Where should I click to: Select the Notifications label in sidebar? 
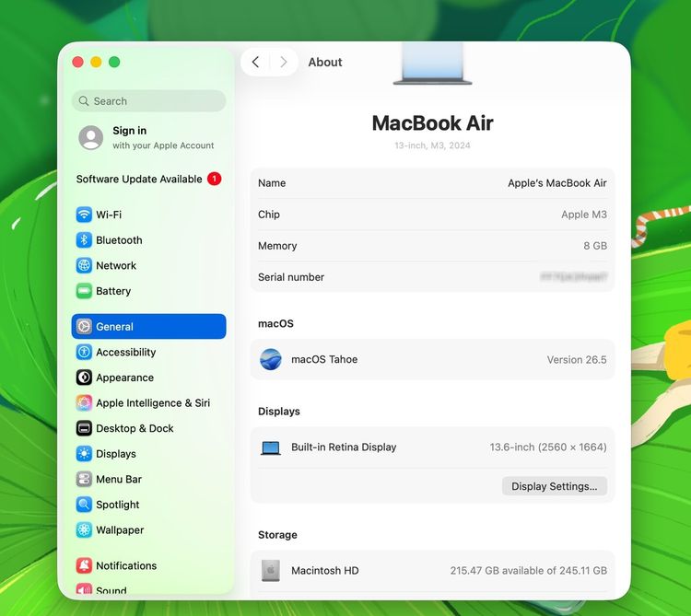[126, 565]
